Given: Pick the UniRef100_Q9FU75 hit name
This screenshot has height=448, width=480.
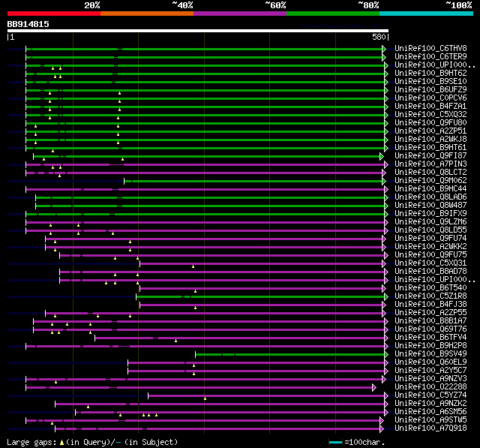Looking at the screenshot, I should click(430, 255).
